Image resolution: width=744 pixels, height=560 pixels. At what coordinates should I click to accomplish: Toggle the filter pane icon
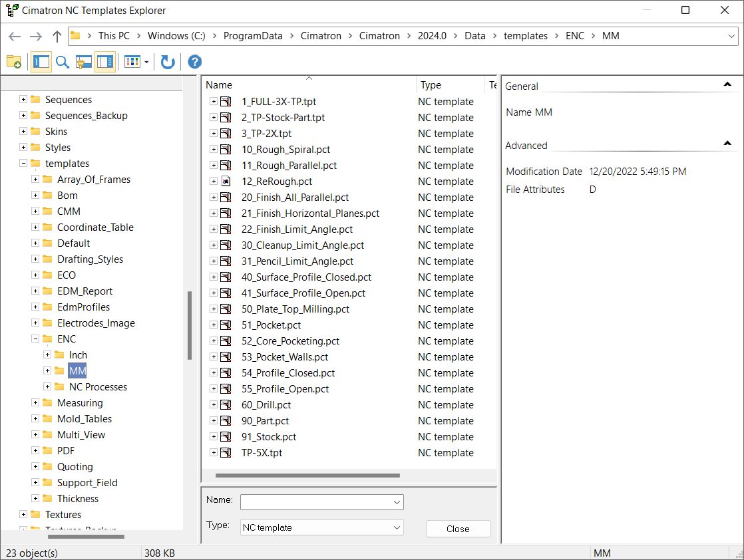[84, 62]
